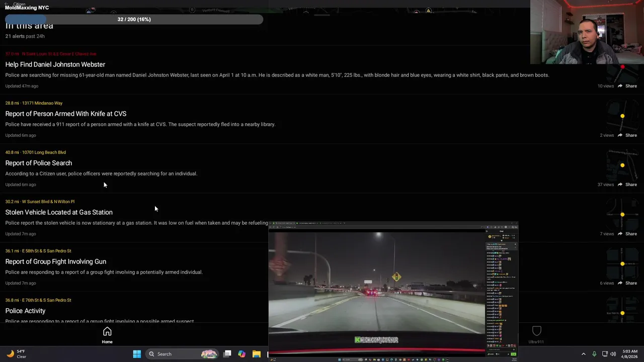
Task: Click '10 views' on Daniel Webster alert
Action: pos(606,86)
